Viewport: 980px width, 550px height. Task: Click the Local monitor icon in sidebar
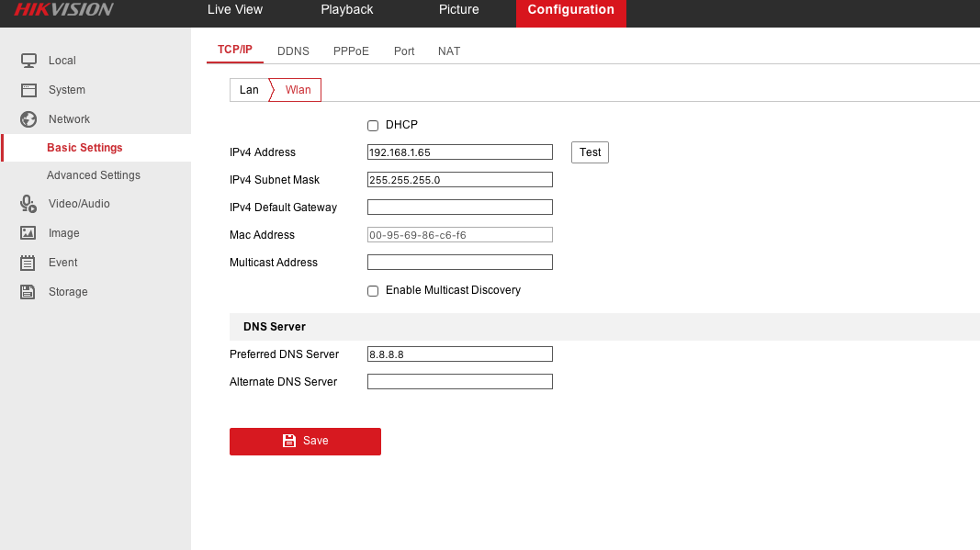coord(28,61)
